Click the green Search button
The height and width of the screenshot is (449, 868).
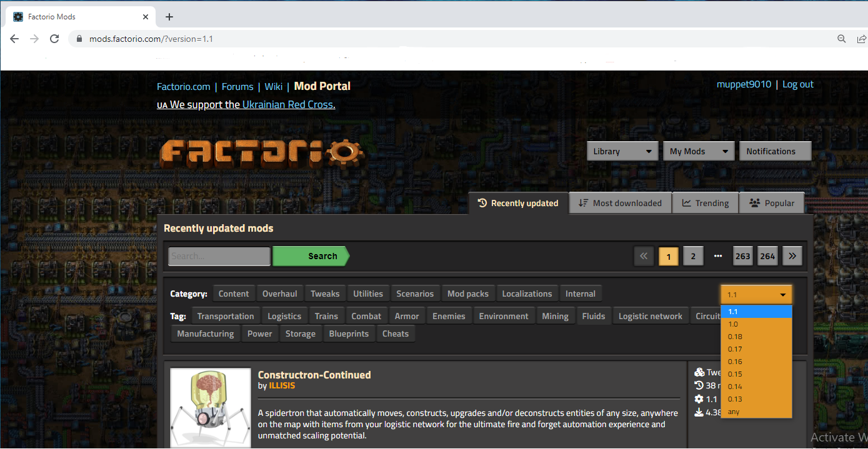(311, 256)
